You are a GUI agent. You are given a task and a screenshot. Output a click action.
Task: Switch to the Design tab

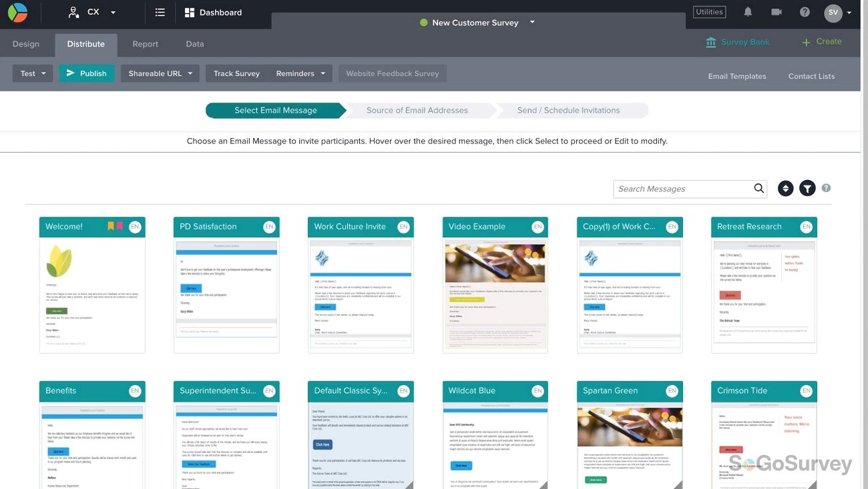coord(25,43)
